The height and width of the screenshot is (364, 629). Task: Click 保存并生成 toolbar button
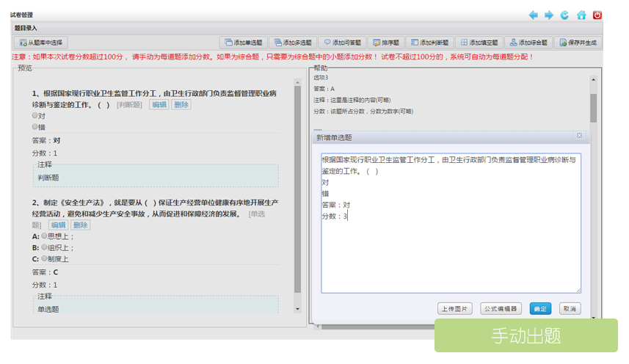(578, 43)
